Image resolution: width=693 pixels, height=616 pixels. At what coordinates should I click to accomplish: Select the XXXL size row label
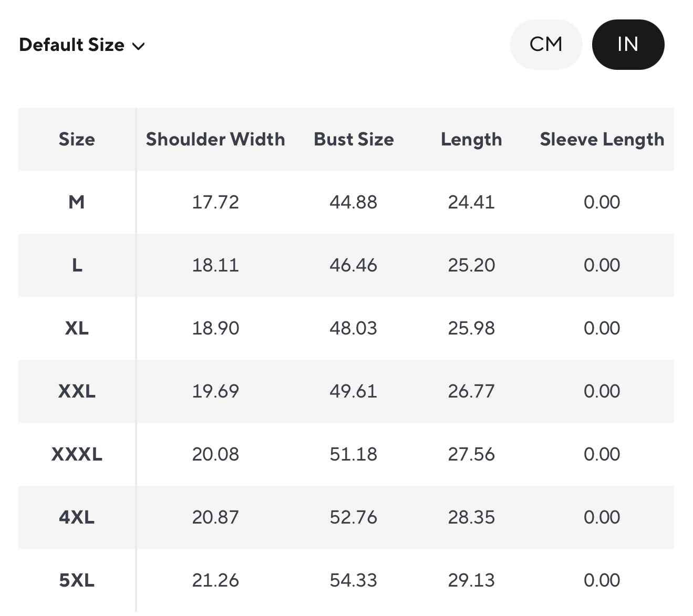point(77,454)
